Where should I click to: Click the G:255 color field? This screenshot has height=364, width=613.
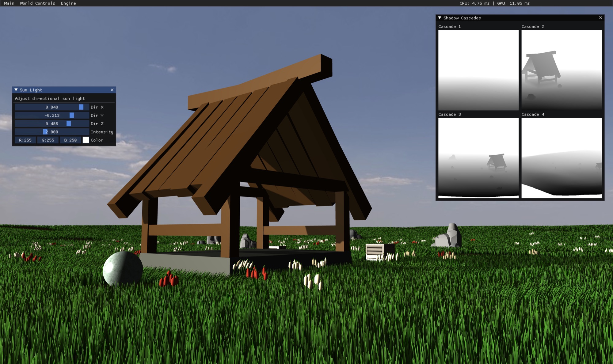click(x=48, y=140)
